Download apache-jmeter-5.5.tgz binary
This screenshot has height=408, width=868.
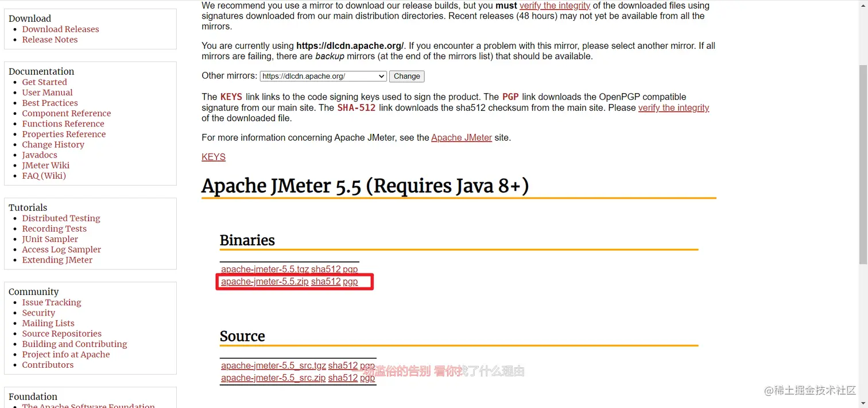coord(265,269)
